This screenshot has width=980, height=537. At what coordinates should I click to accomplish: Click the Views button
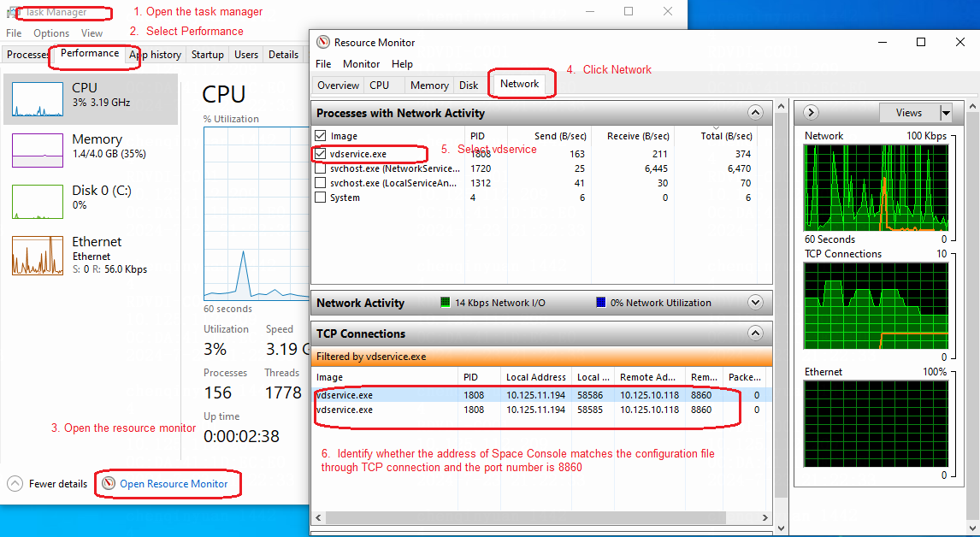click(909, 113)
